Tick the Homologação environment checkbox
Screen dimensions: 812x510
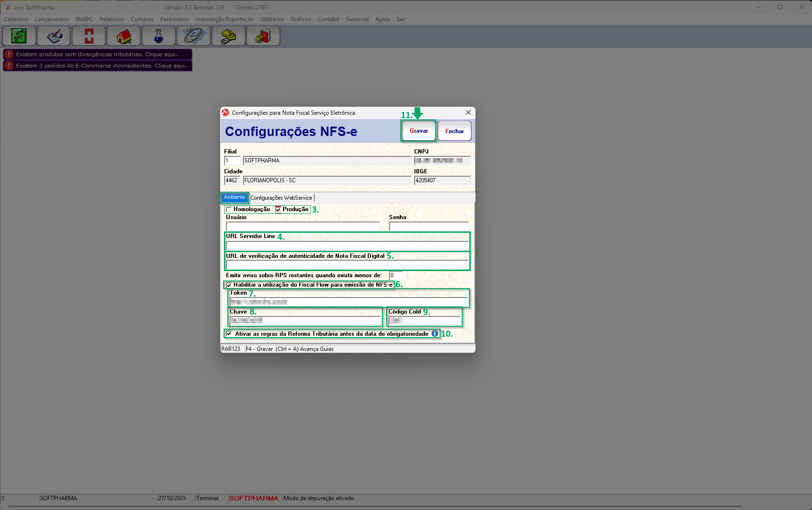click(x=229, y=210)
